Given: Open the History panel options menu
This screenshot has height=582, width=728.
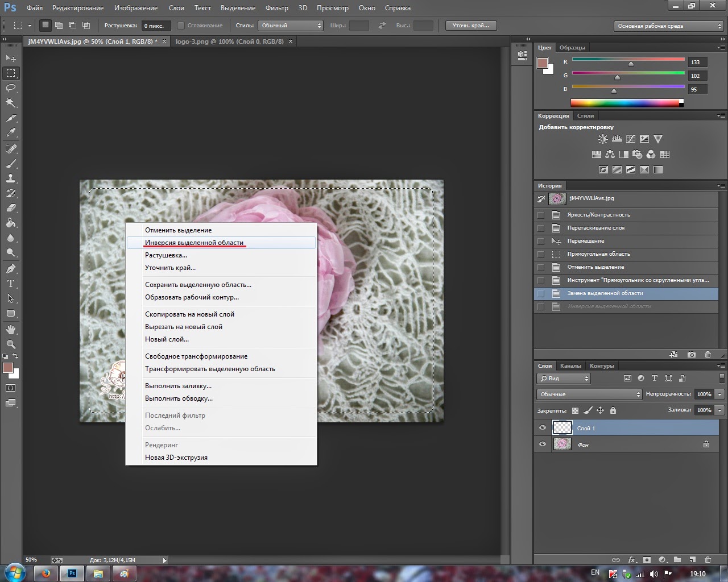Looking at the screenshot, I should 721,186.
